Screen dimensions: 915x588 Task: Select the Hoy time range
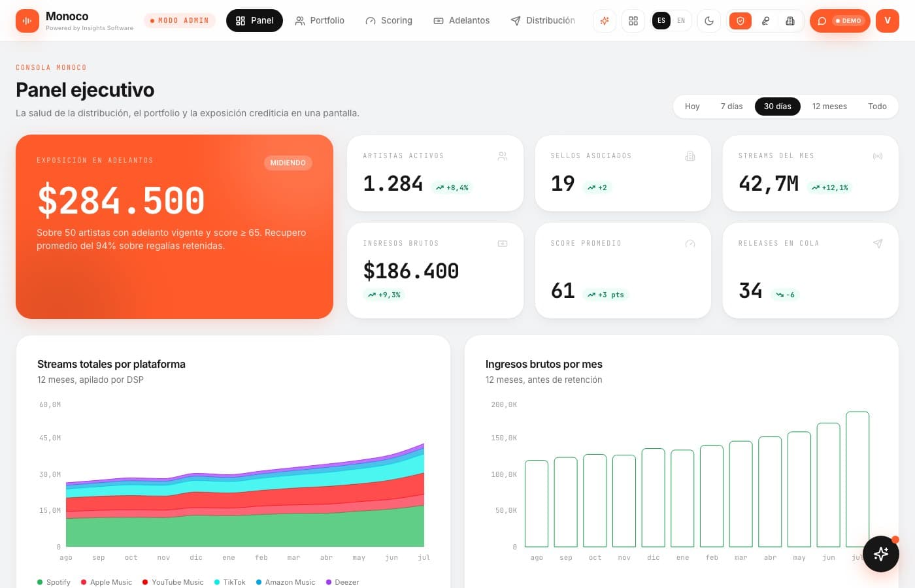(692, 106)
